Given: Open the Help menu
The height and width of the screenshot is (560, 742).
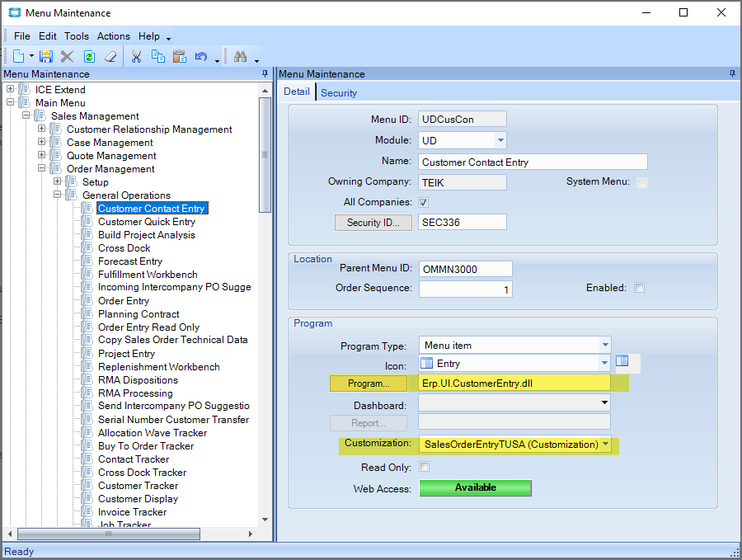Looking at the screenshot, I should [x=148, y=36].
